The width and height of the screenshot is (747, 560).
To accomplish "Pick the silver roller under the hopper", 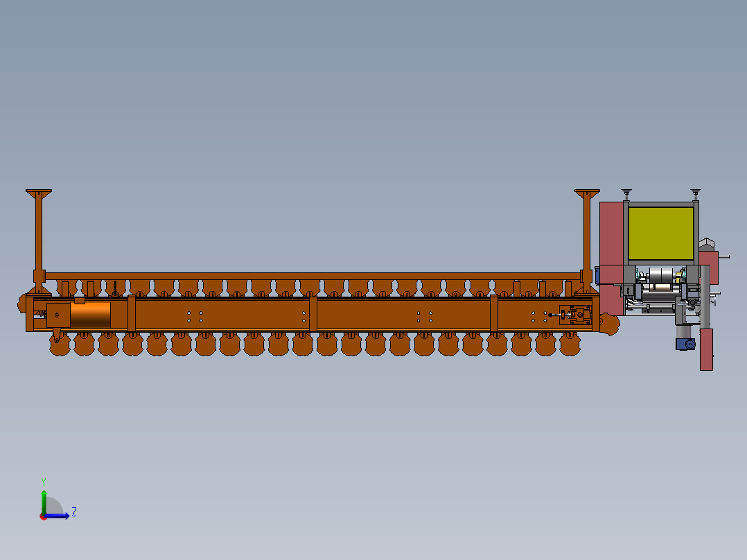I will pos(660,275).
